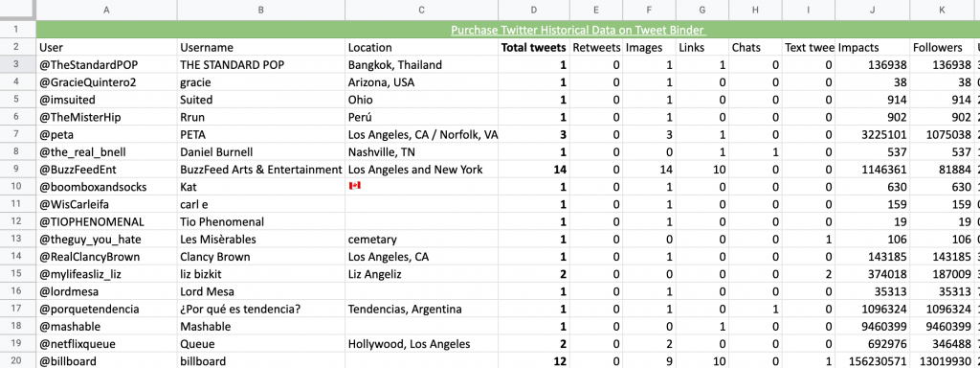Select column F header

click(650, 10)
